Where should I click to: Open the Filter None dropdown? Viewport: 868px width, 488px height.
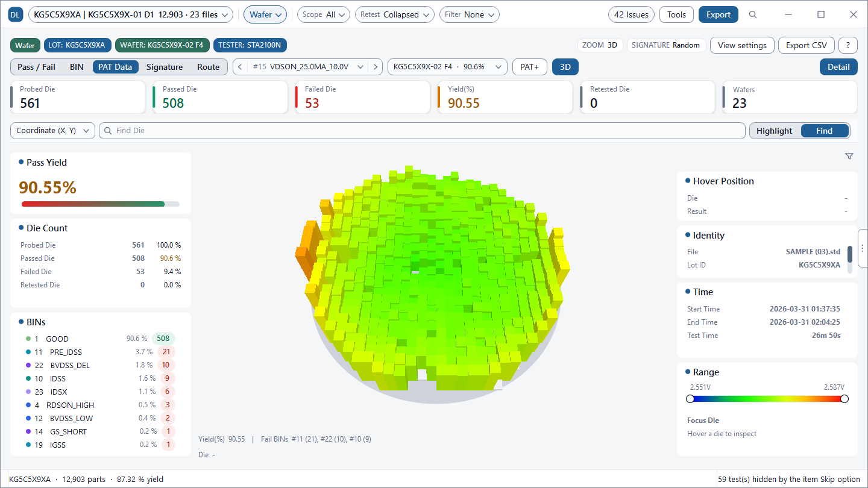[470, 14]
